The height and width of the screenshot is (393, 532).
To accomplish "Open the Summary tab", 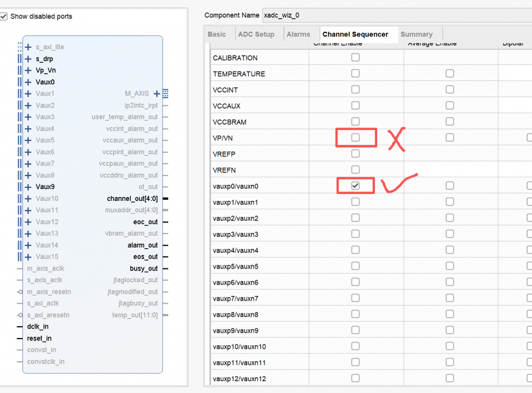I will pyautogui.click(x=416, y=34).
